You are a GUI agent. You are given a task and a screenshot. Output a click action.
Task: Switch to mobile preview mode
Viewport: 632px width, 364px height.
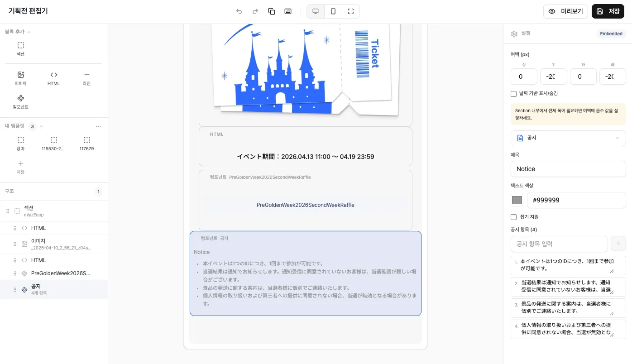pyautogui.click(x=333, y=11)
